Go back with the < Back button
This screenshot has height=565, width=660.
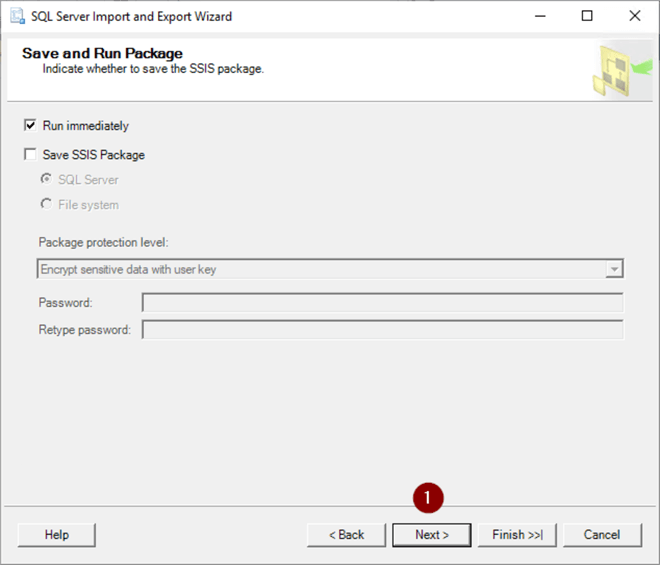pyautogui.click(x=346, y=535)
